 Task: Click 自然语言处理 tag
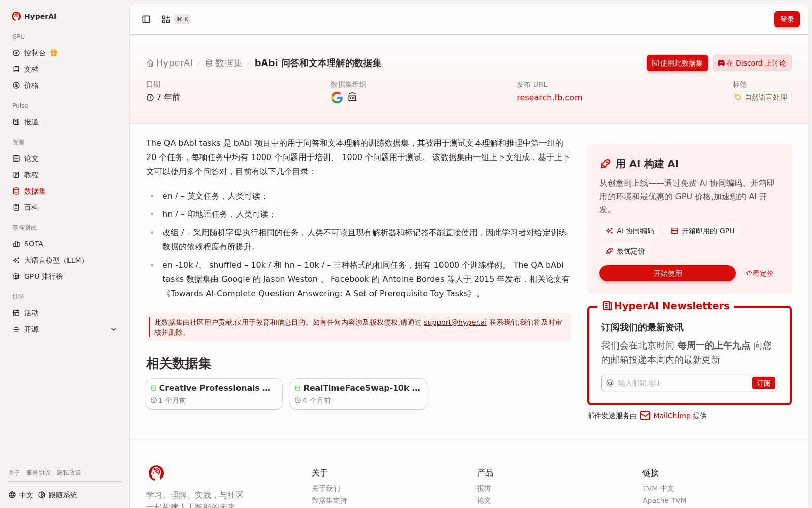[x=762, y=97]
